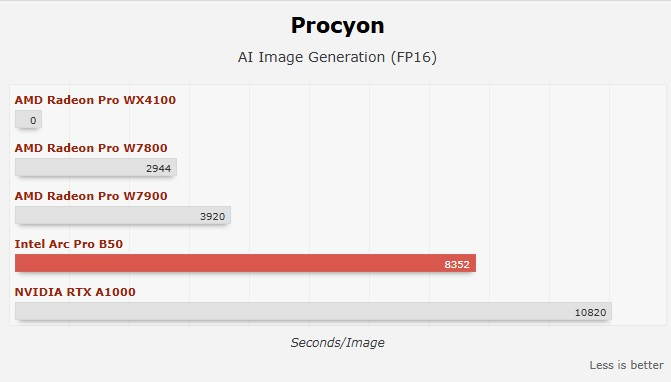This screenshot has width=671, height=382.
Task: Click the NVIDIA RTX A1000 result bar
Action: [x=313, y=311]
